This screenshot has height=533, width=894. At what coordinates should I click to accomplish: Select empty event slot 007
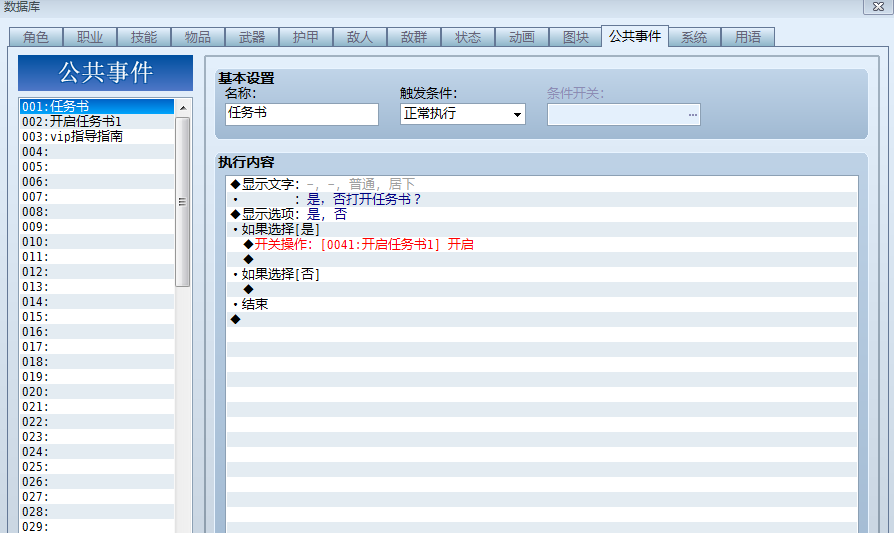[x=97, y=197]
